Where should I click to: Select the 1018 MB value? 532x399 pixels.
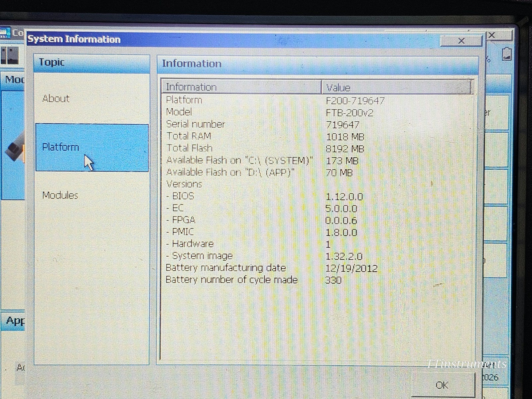tap(345, 137)
